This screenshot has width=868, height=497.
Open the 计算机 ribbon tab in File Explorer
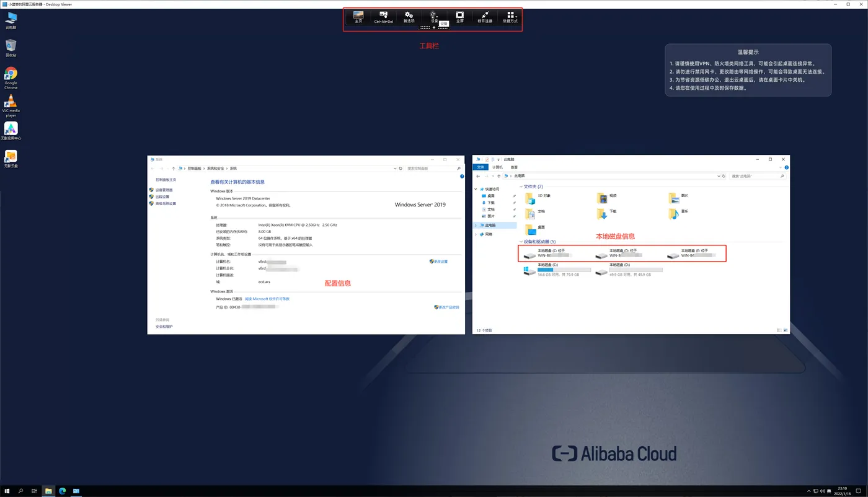[x=497, y=167]
